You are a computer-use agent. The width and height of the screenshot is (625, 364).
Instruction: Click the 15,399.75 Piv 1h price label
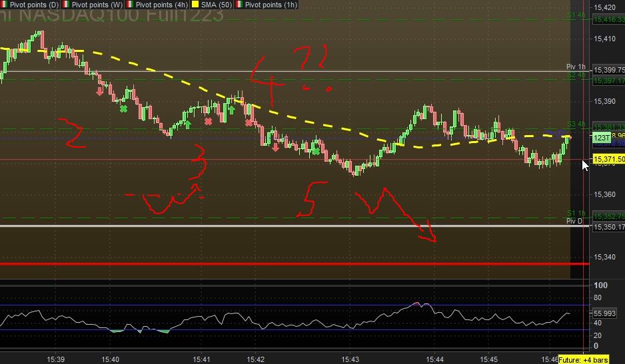pos(608,70)
